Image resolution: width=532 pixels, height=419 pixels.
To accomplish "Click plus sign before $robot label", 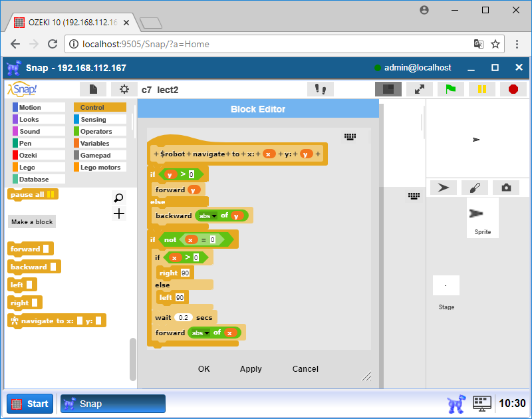I will pyautogui.click(x=156, y=154).
